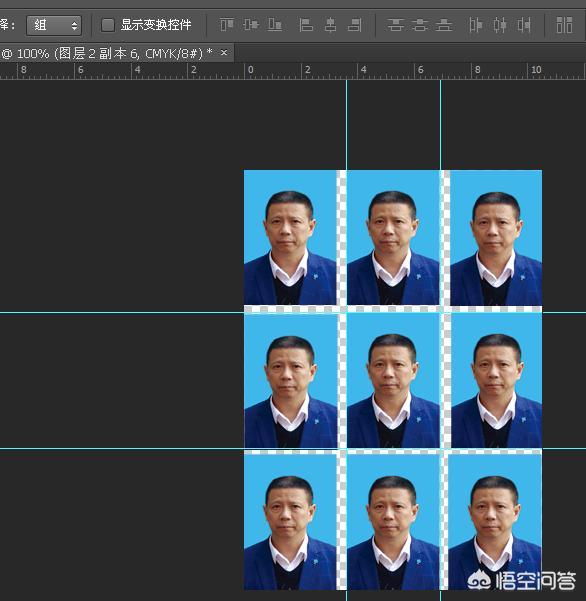Viewport: 586px width, 601px height.
Task: Click the align vertical centers icon
Action: coord(251,25)
